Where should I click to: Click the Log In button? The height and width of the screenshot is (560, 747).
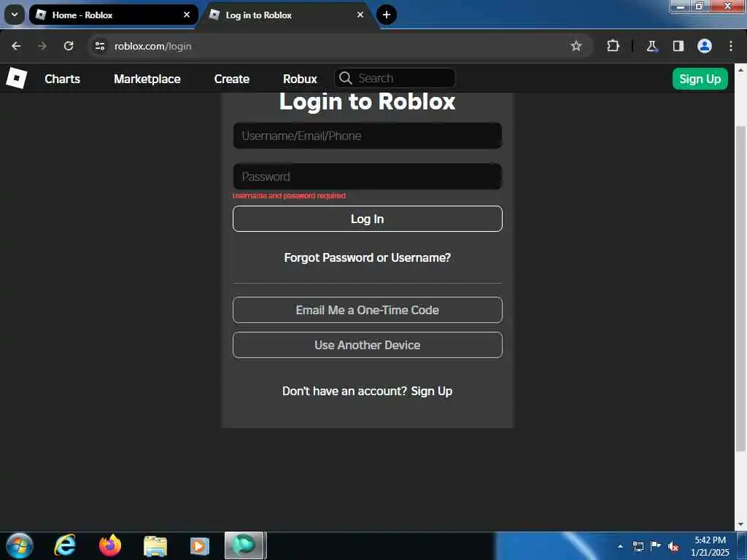click(368, 219)
